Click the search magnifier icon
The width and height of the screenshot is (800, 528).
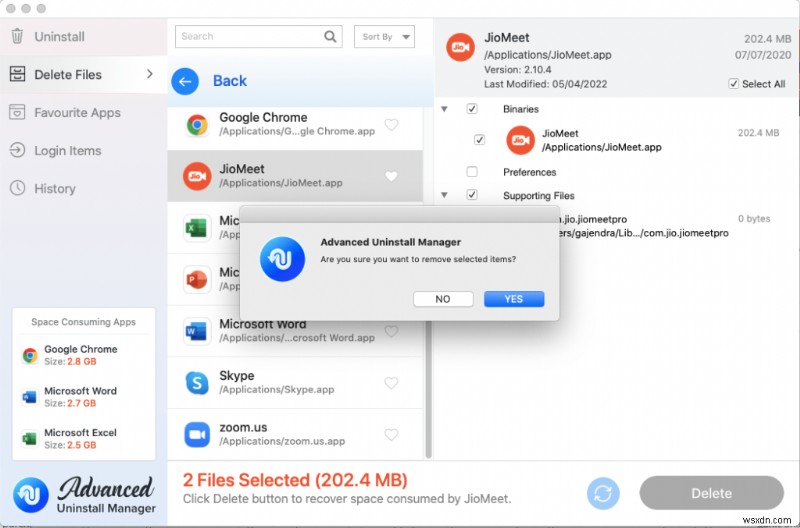point(330,36)
